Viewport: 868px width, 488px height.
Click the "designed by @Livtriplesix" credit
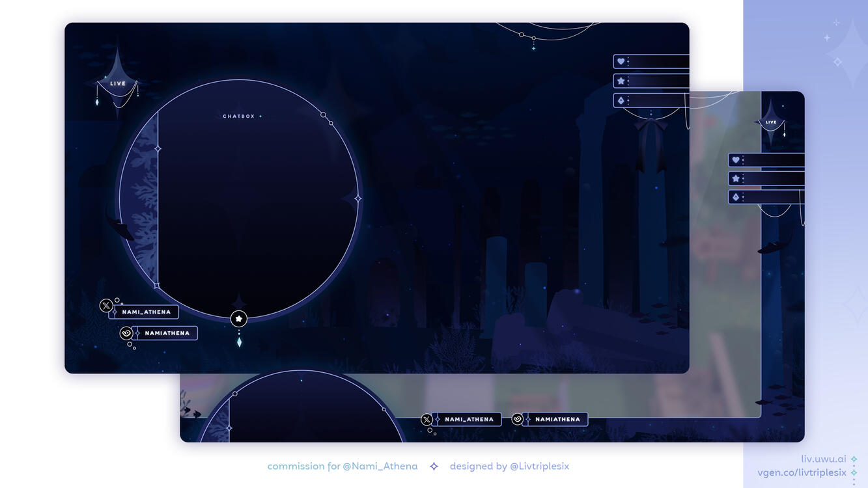coord(509,466)
